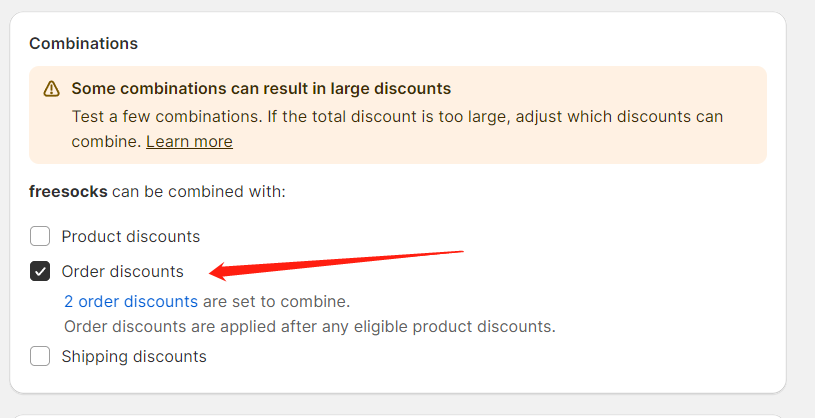Click the word "combine." before Learn more
Screen dimensions: 815x418
pos(107,141)
